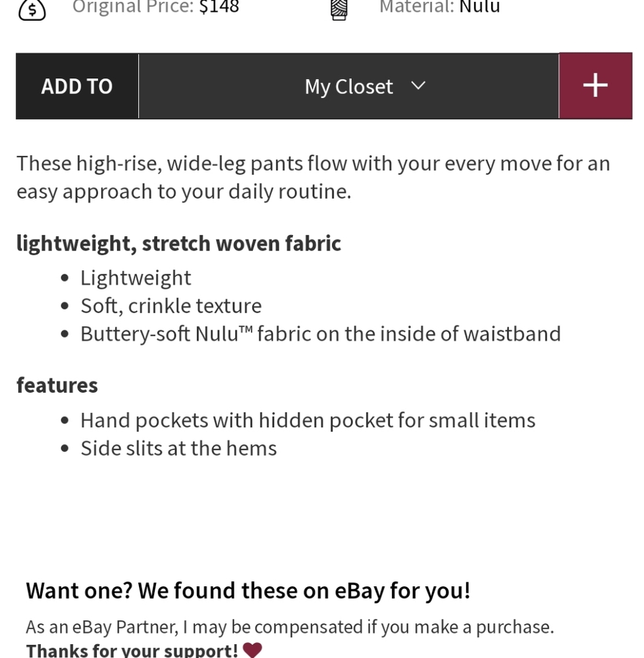Click the Side slits at the hems bullet

click(178, 448)
